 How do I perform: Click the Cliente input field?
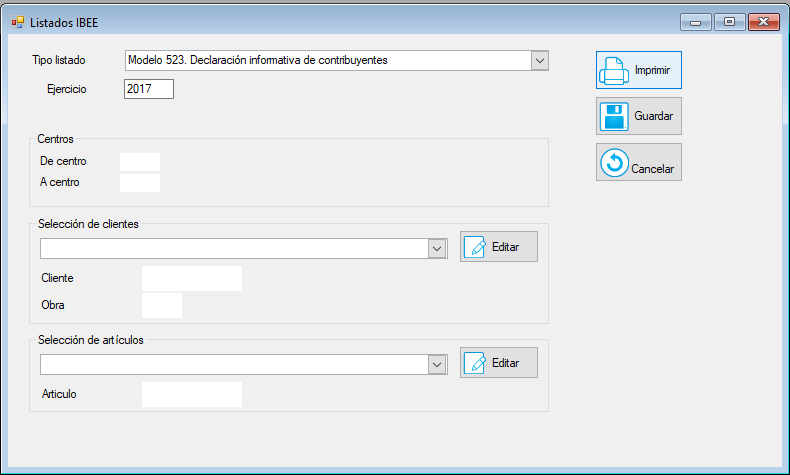(192, 279)
